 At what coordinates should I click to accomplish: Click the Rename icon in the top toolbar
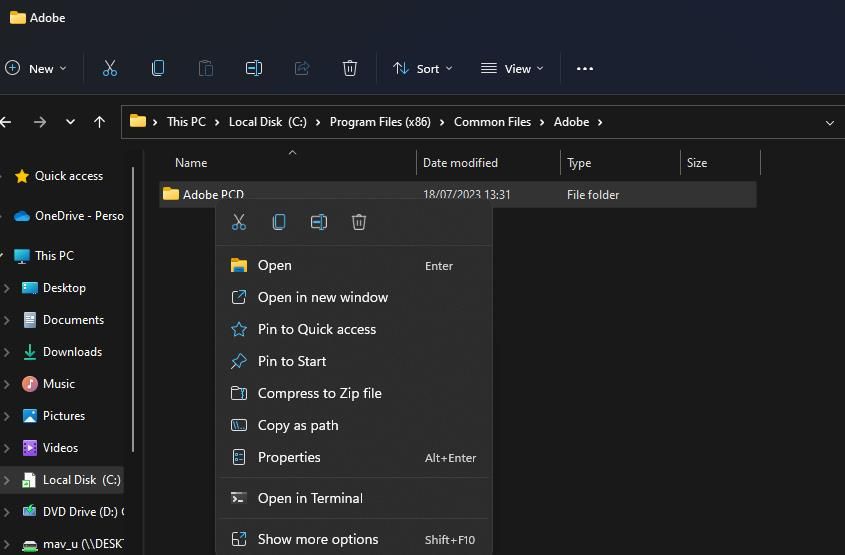pyautogui.click(x=254, y=68)
